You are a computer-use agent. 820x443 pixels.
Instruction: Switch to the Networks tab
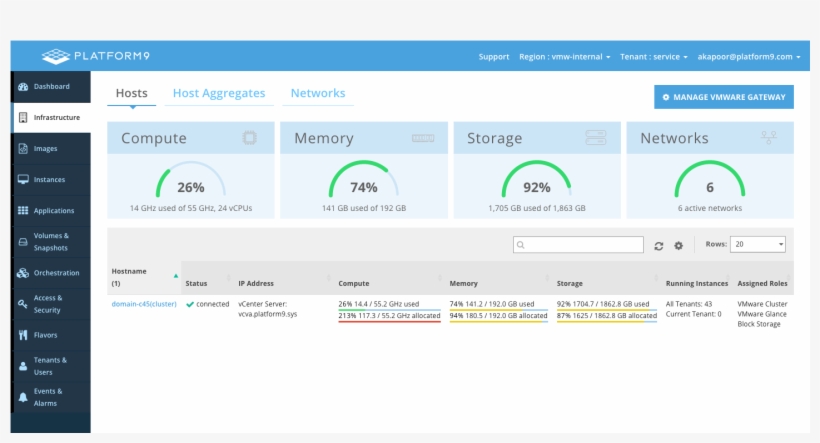318,94
